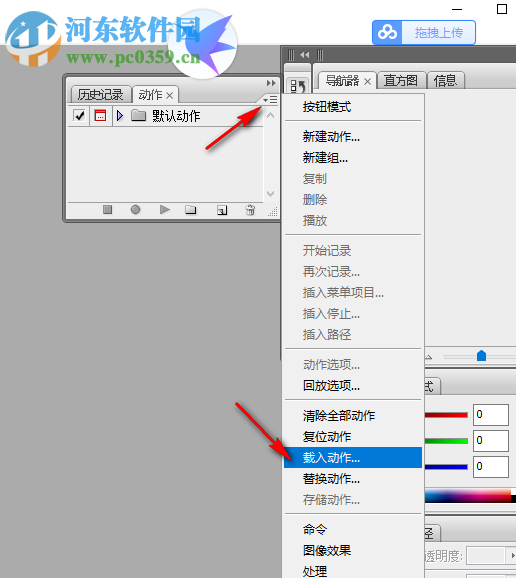516x578 pixels.
Task: Choose the 图像效果 action set
Action: tap(353, 550)
